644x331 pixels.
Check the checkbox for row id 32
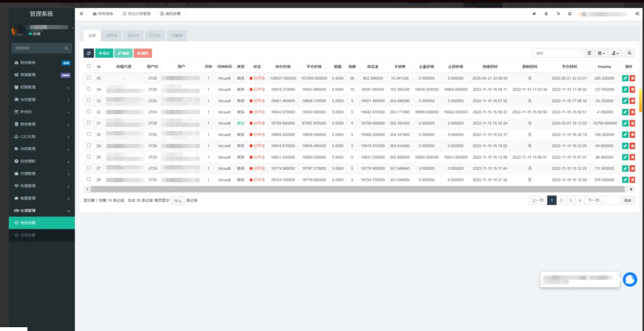[89, 111]
